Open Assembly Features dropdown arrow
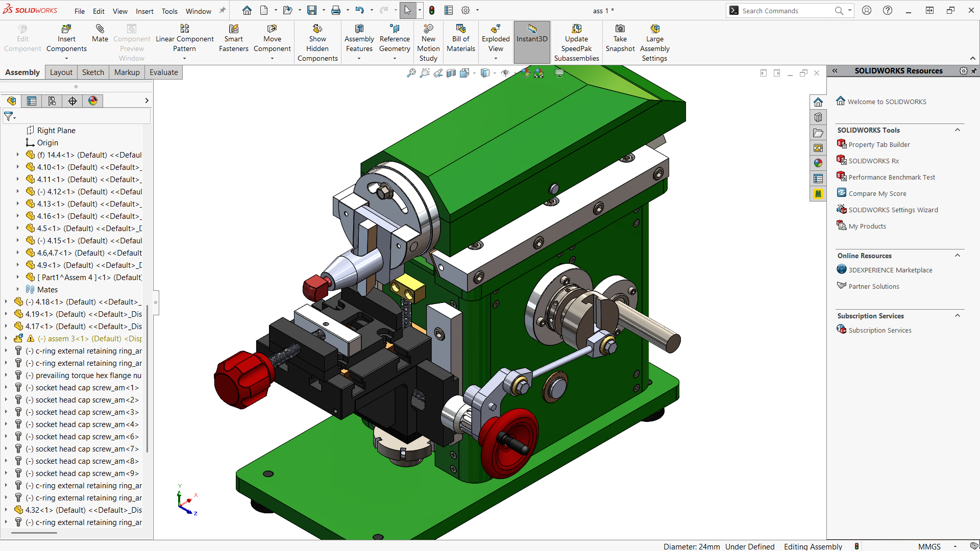Viewport: 980px width, 551px height. click(x=359, y=59)
